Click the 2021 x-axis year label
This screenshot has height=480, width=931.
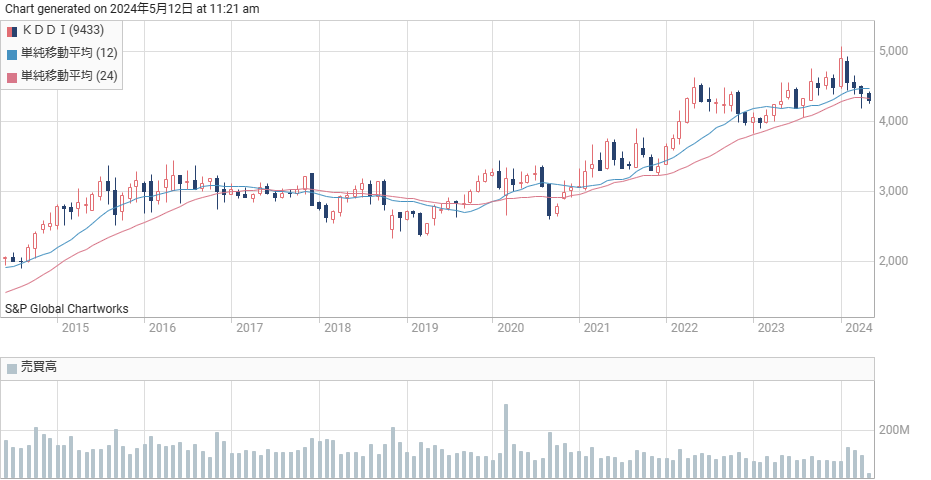(597, 328)
